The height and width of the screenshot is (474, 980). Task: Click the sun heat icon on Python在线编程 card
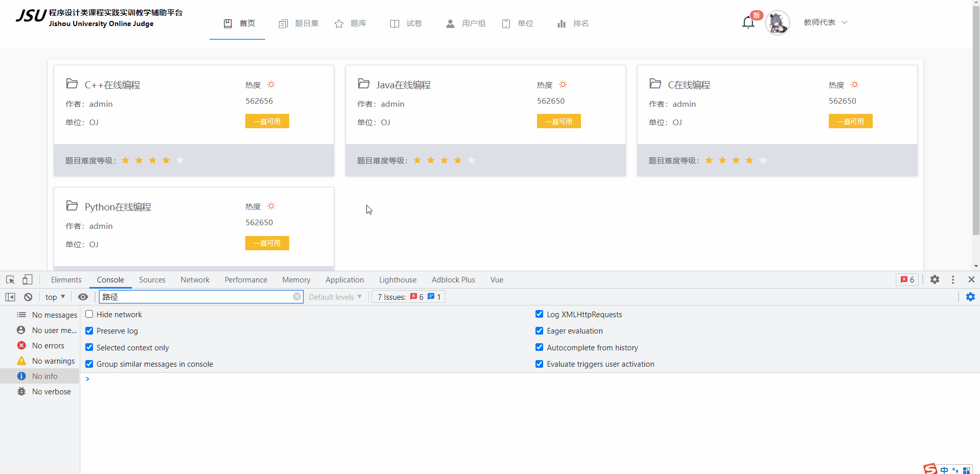(x=271, y=206)
